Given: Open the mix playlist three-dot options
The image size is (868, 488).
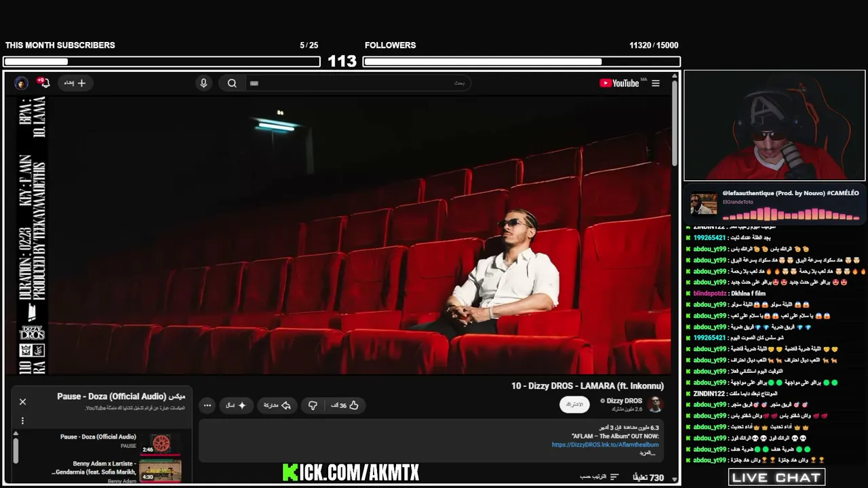Looking at the screenshot, I should pos(22,420).
